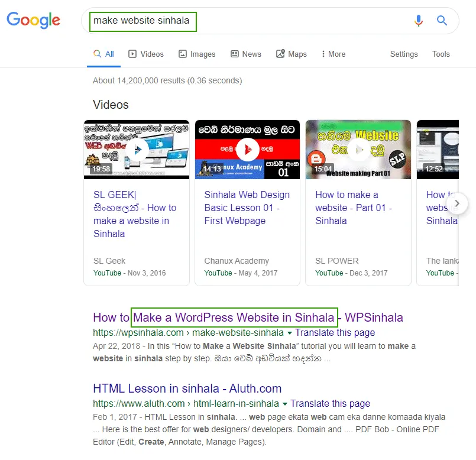The width and height of the screenshot is (476, 460).
Task: Click the Videos section heading
Action: click(111, 105)
